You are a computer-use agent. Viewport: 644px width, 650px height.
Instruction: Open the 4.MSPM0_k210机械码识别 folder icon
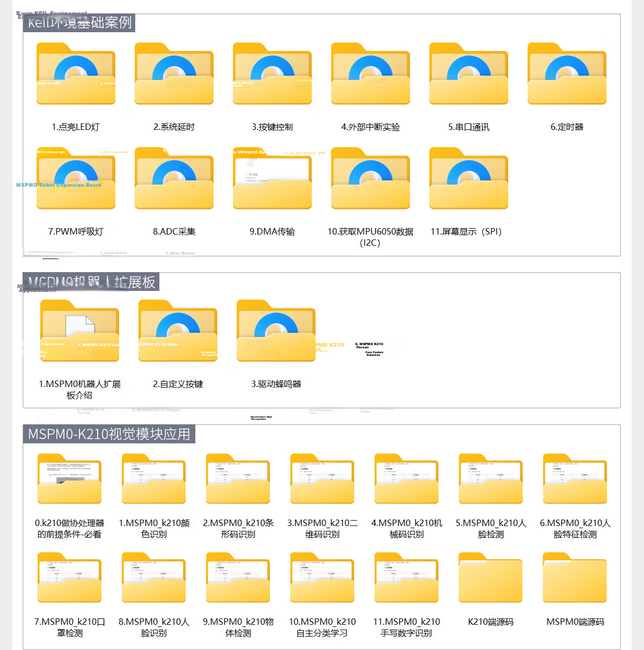pyautogui.click(x=406, y=479)
